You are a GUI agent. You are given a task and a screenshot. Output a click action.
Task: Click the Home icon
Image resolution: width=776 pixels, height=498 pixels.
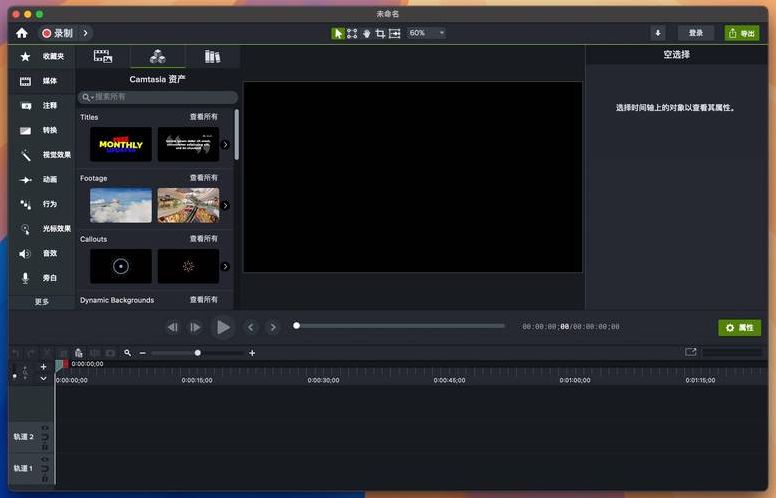[22, 33]
